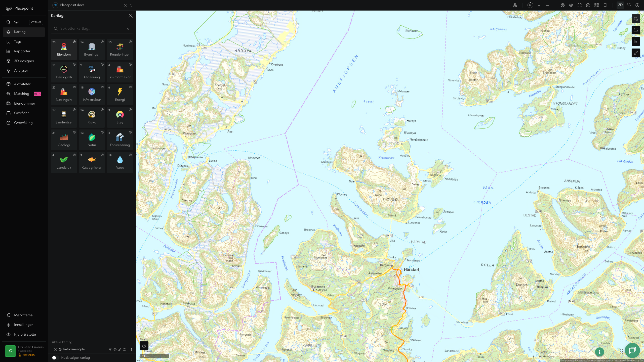
Task: Reset map orientation with the north compass
Action: coord(530,5)
